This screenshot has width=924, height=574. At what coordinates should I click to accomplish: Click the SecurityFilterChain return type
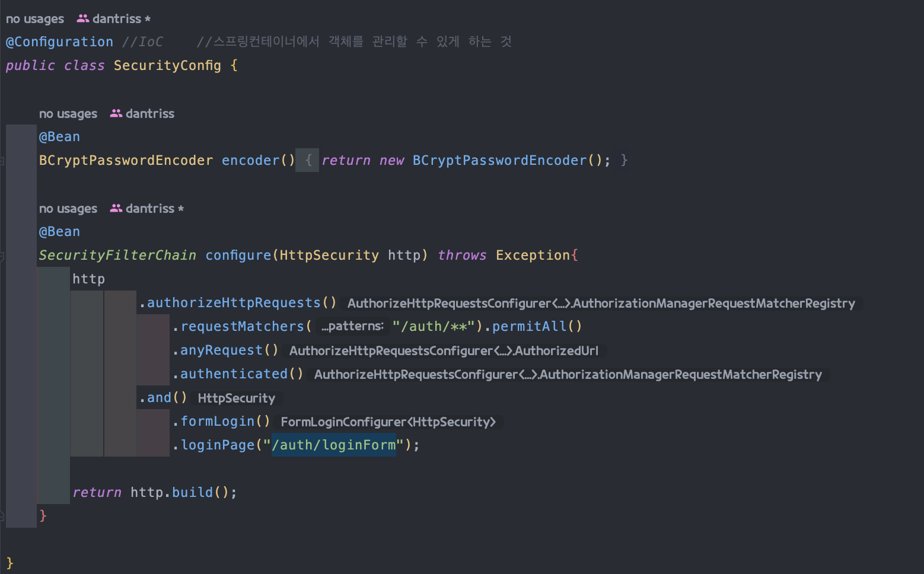coord(117,256)
